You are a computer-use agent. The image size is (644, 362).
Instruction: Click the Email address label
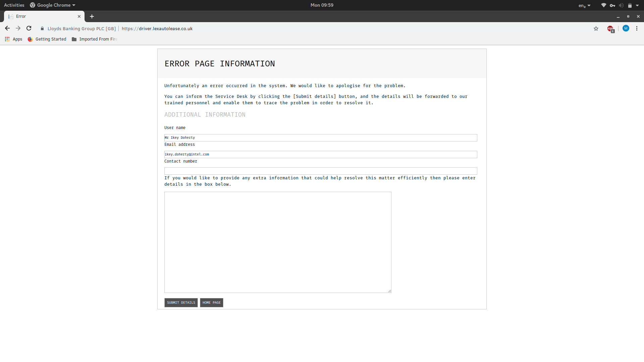pyautogui.click(x=179, y=144)
